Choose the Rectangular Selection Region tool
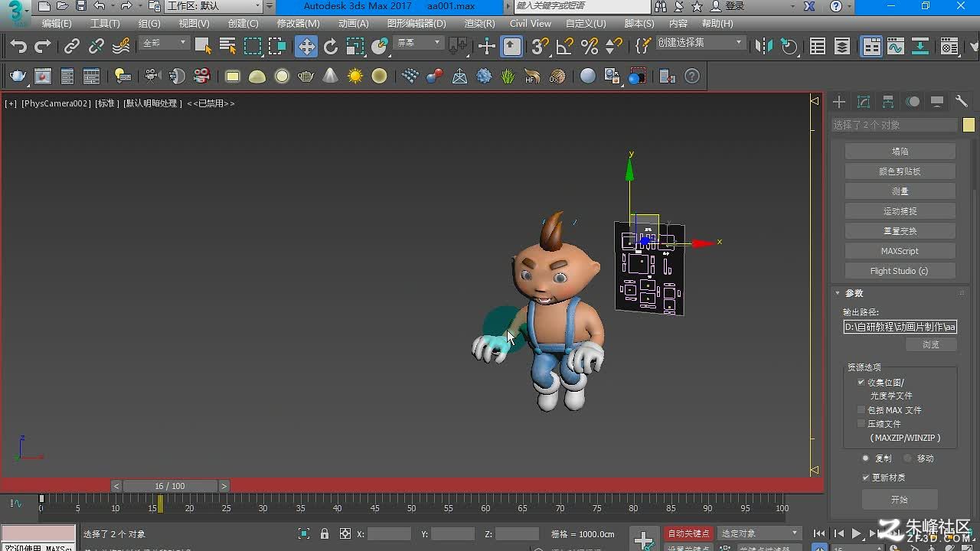 [x=253, y=47]
